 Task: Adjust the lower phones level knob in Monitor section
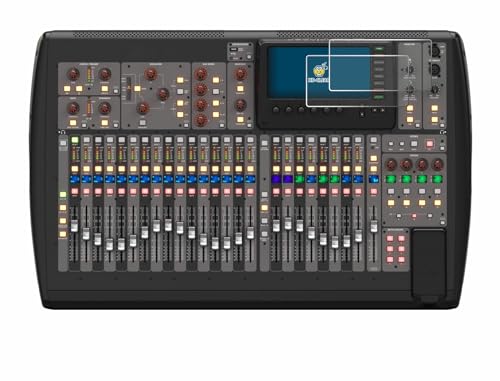[410, 89]
